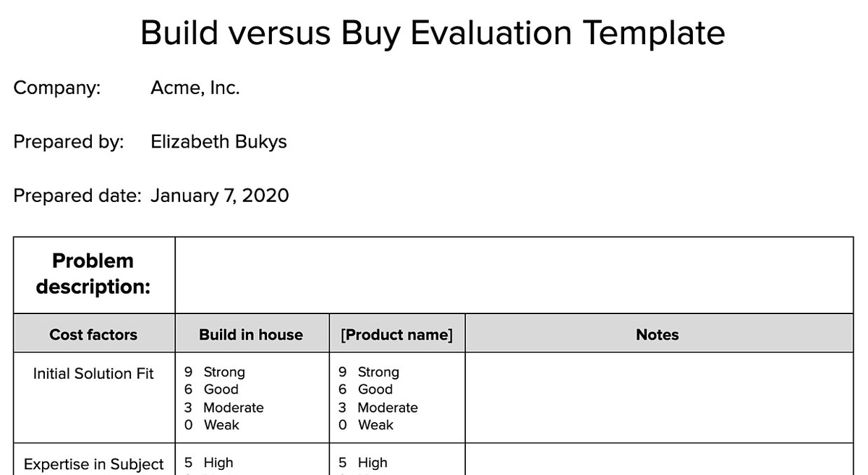Click the Build in house column header
Screen dimensions: 868x475
tap(251, 335)
